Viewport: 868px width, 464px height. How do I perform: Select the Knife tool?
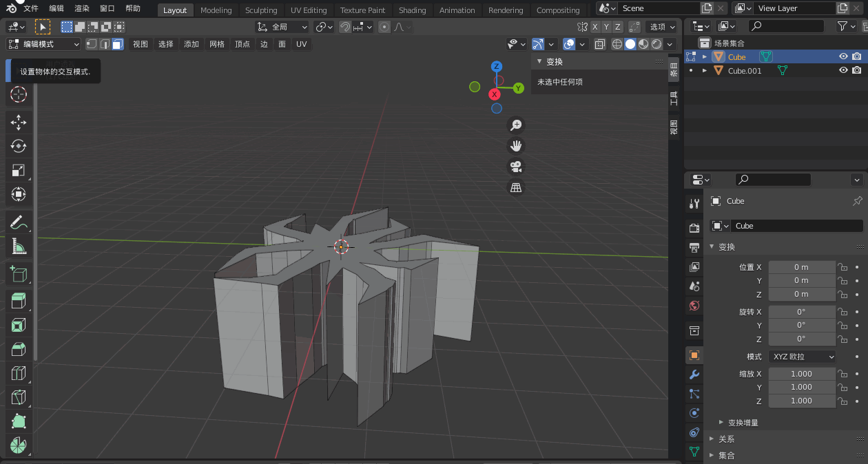pyautogui.click(x=19, y=397)
